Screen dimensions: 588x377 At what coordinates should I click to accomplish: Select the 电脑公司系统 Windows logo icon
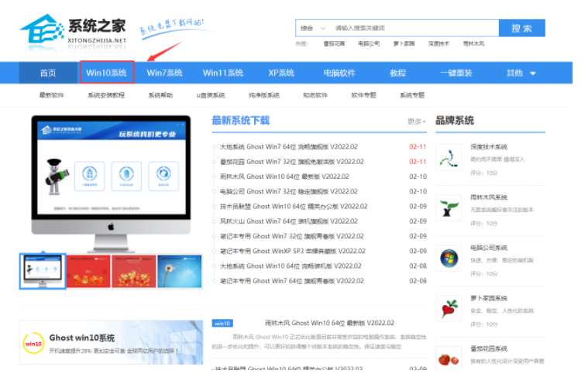[449, 258]
